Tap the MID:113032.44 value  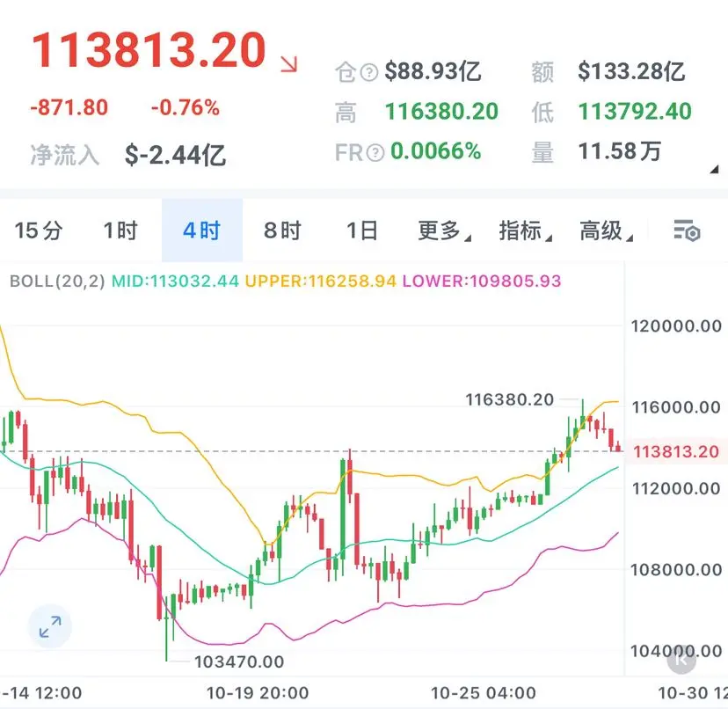175,281
